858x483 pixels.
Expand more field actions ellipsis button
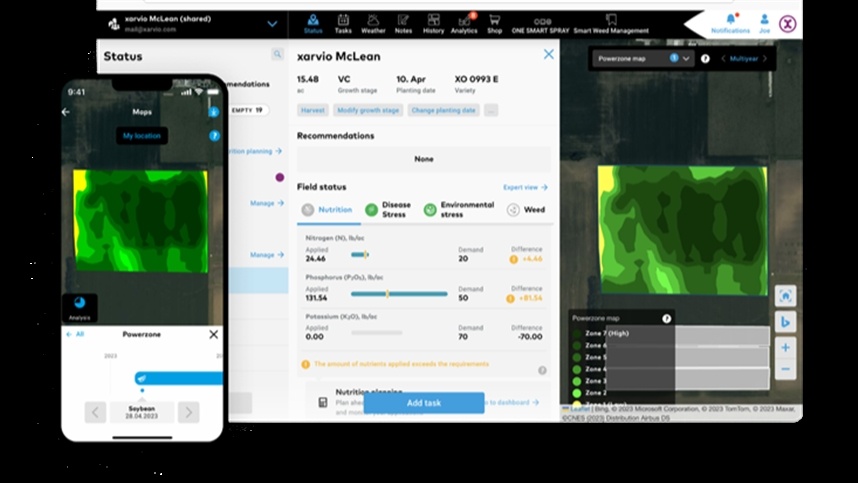tap(491, 110)
